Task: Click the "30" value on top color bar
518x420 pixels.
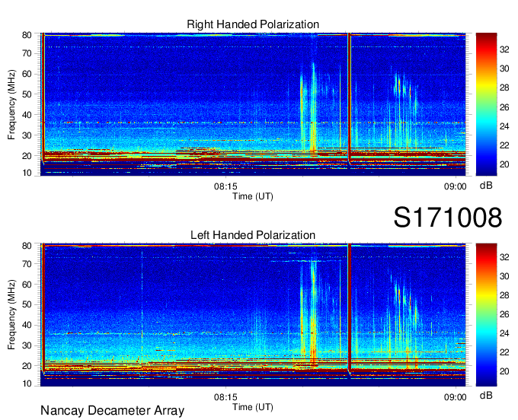Action: tap(504, 68)
